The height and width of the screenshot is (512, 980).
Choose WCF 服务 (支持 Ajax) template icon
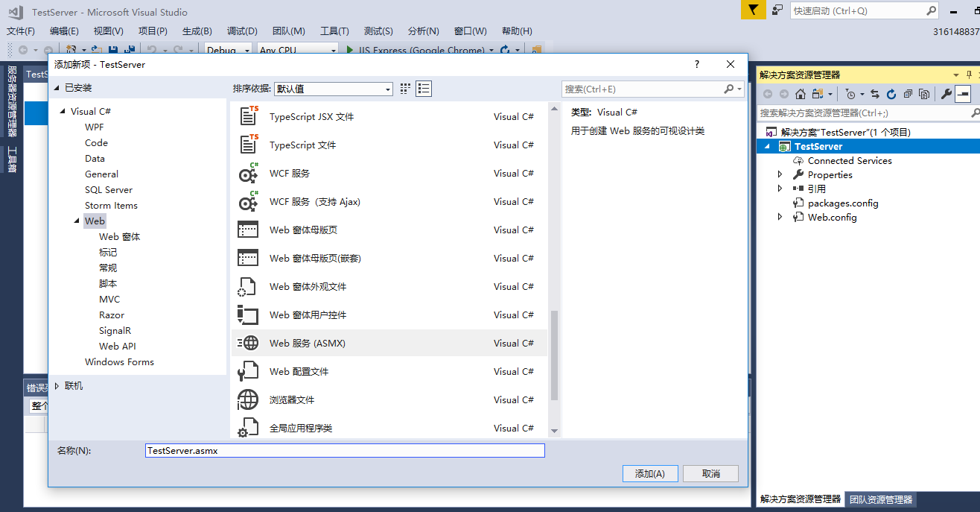(x=248, y=201)
